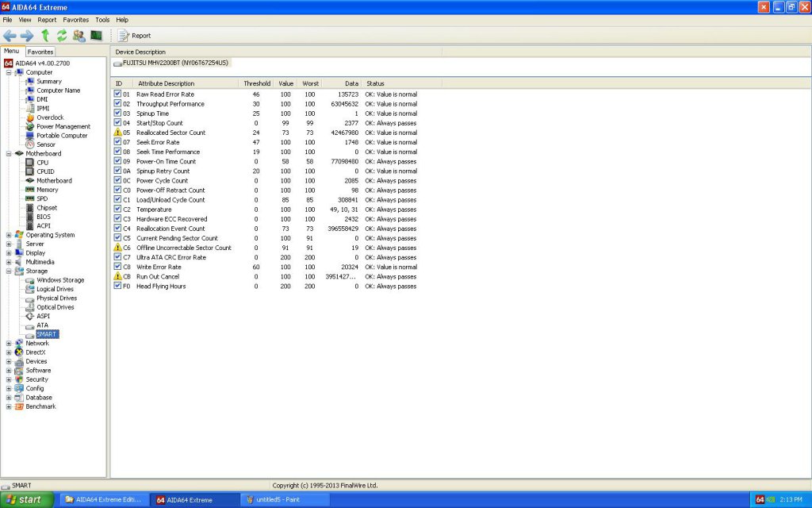Select the SMART tree item
The height and width of the screenshot is (508, 812).
[47, 334]
